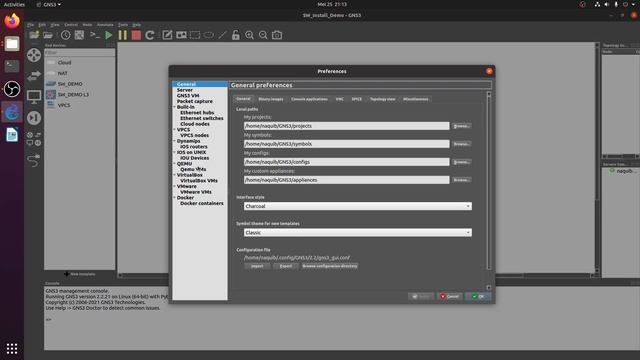Open the Interface style Charcoal dropdown
Screen dimensions: 640x360
[358, 206]
